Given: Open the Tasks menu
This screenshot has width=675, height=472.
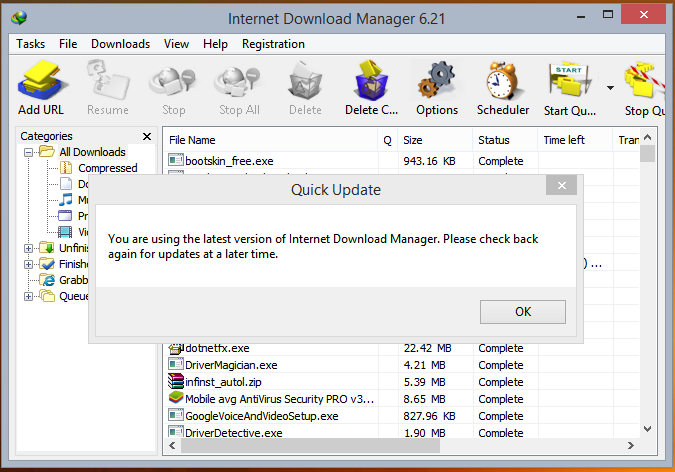Looking at the screenshot, I should click(31, 44).
